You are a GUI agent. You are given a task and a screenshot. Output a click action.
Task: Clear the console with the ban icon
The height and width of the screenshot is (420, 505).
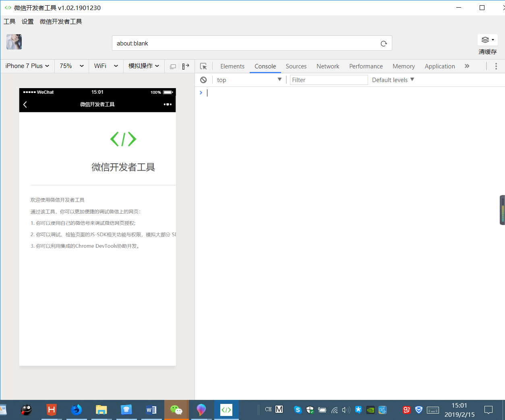[x=203, y=80]
